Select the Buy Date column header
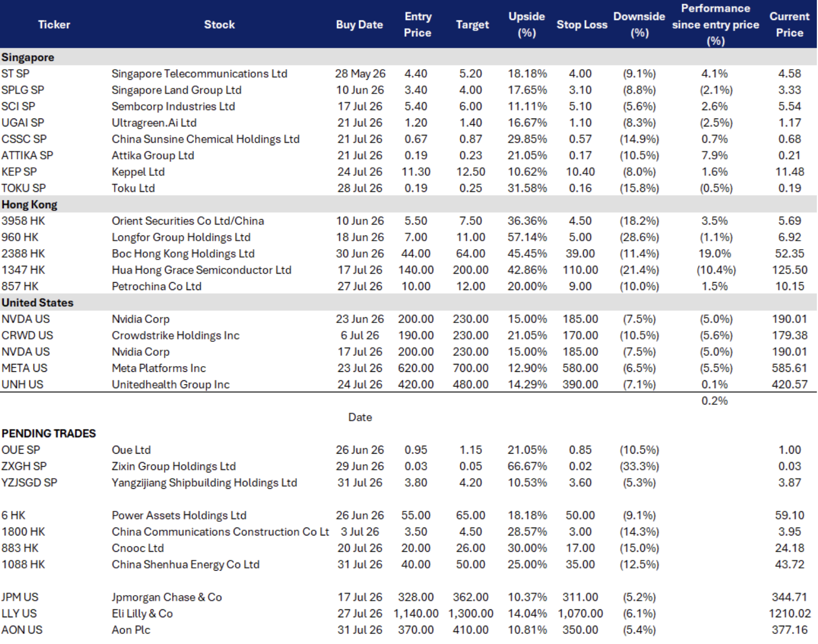Viewport: 818px width, 644px height. tap(359, 25)
